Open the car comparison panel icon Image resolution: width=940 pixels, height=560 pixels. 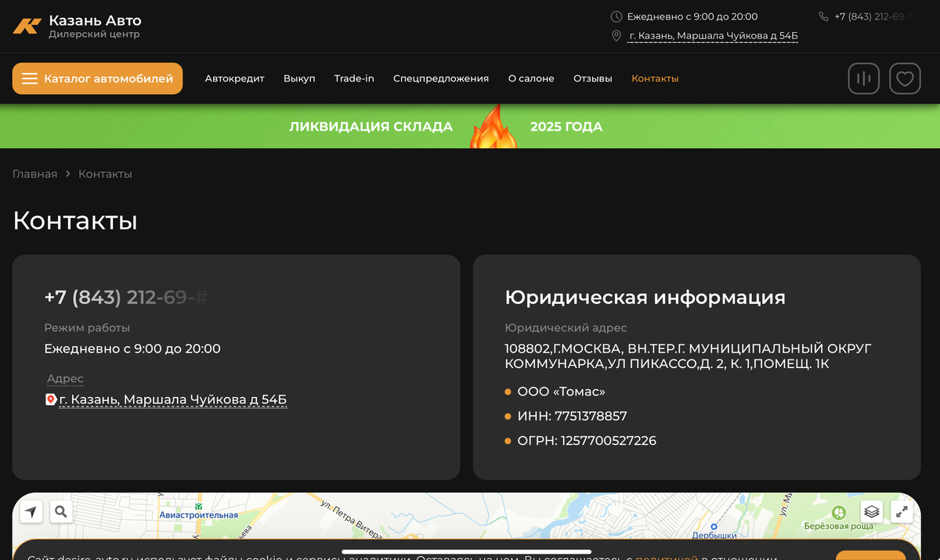863,78
